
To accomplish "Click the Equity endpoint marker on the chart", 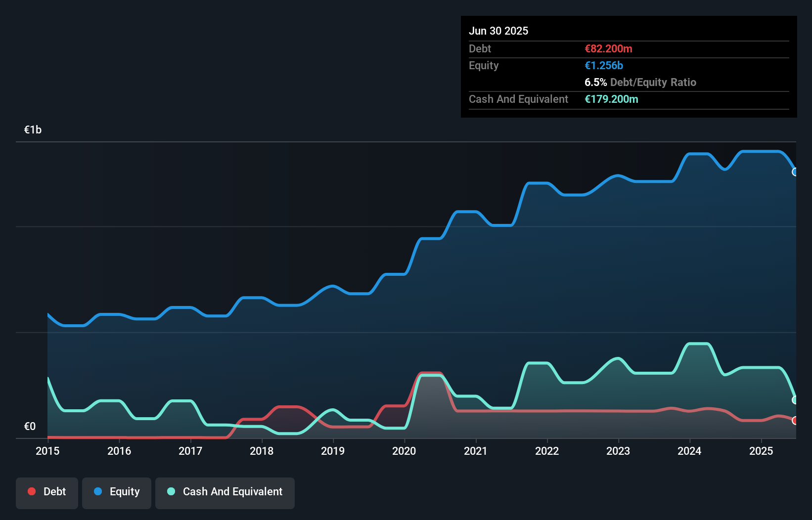I will point(795,172).
